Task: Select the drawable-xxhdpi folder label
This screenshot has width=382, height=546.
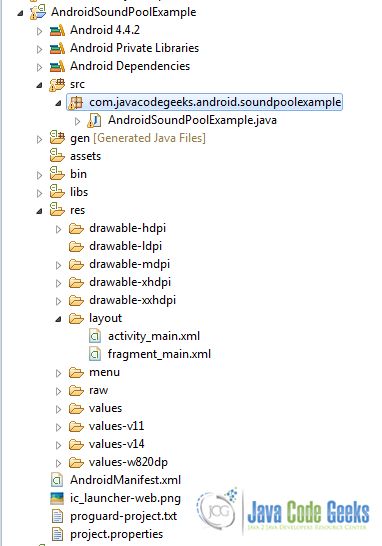Action: click(x=132, y=300)
